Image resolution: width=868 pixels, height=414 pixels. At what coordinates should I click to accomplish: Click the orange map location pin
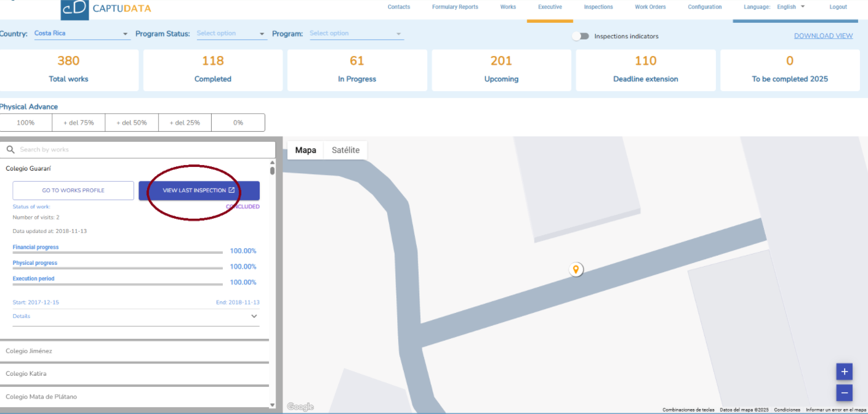pos(576,269)
